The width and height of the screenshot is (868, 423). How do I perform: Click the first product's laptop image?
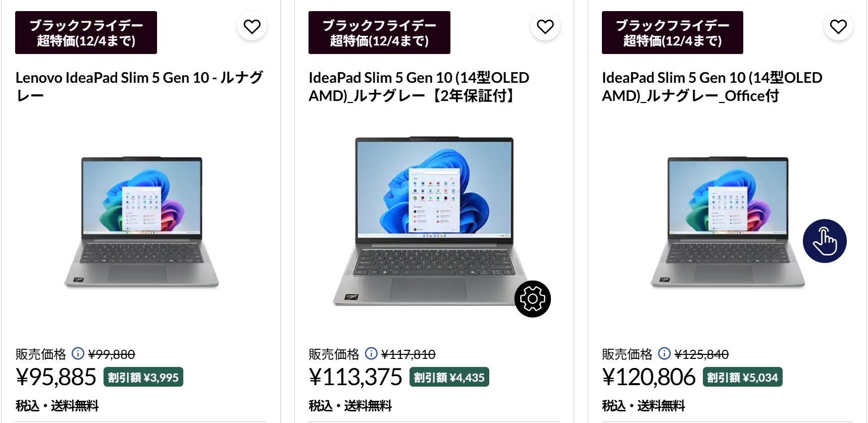pyautogui.click(x=141, y=222)
